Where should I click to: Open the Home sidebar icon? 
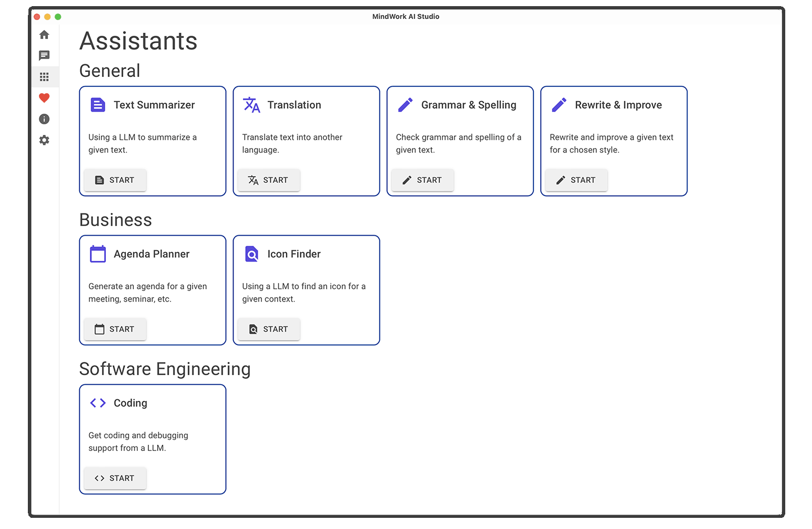[x=44, y=34]
